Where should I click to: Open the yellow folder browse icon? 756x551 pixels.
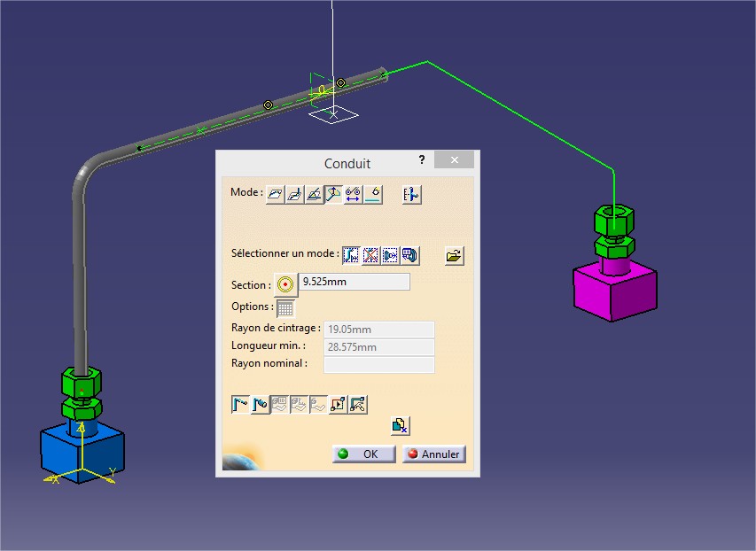(x=454, y=255)
